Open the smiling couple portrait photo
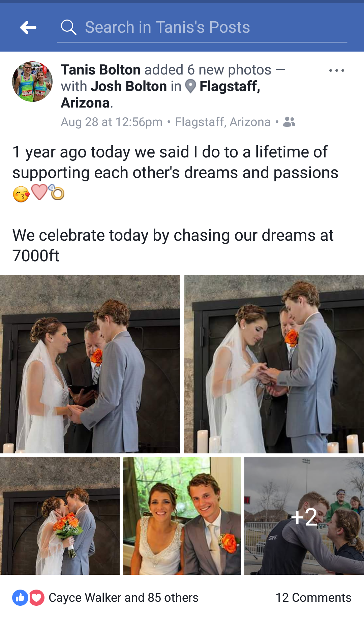The width and height of the screenshot is (364, 627). 182,516
